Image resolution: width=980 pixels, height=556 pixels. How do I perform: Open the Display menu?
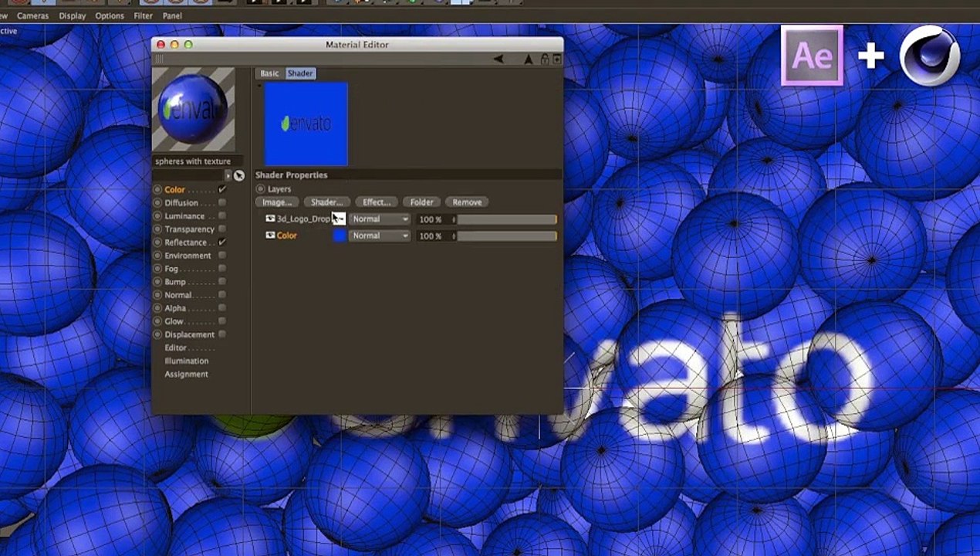point(73,15)
